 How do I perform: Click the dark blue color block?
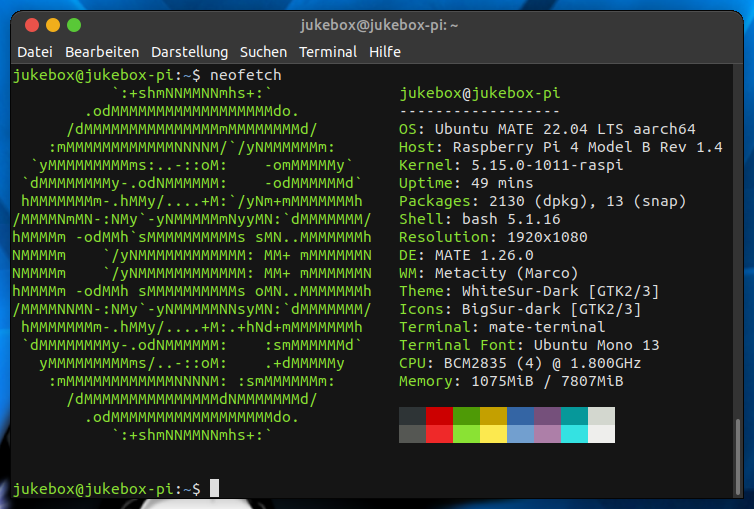[520, 416]
